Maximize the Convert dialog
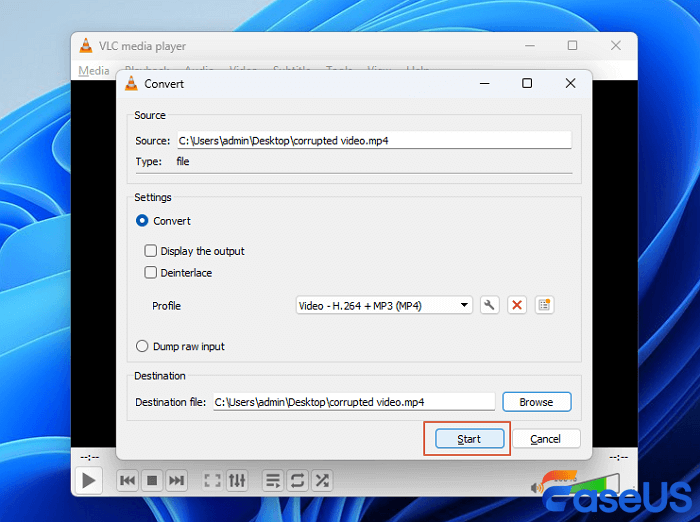Image resolution: width=700 pixels, height=522 pixels. click(x=527, y=84)
